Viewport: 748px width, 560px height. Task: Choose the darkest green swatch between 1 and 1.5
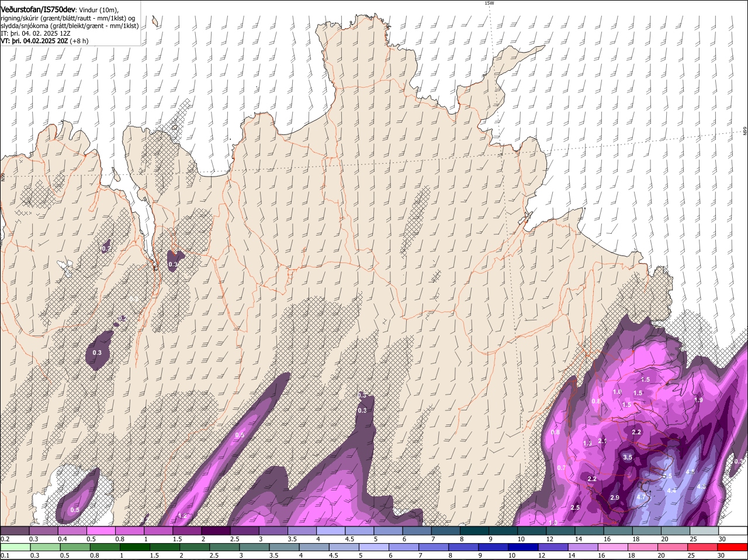134,547
